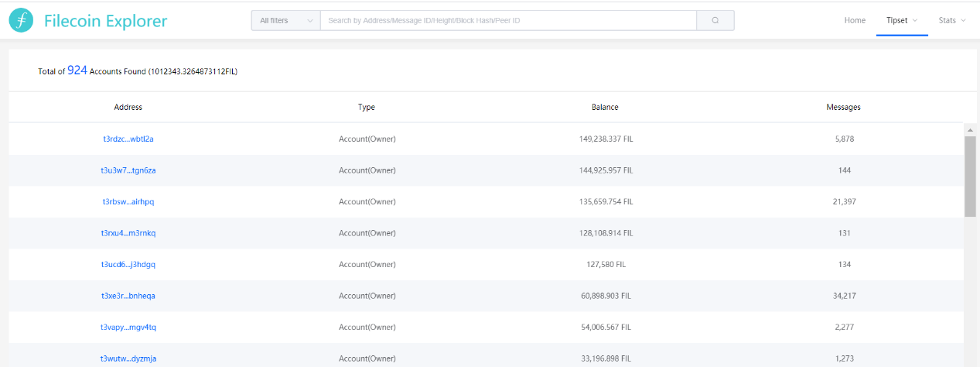Select balance 128,108.914 FIL
980x367 pixels.
tap(606, 233)
